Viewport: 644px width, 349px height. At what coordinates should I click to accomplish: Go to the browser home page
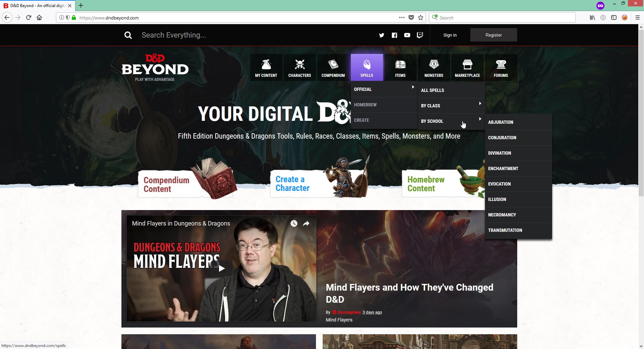tap(40, 18)
